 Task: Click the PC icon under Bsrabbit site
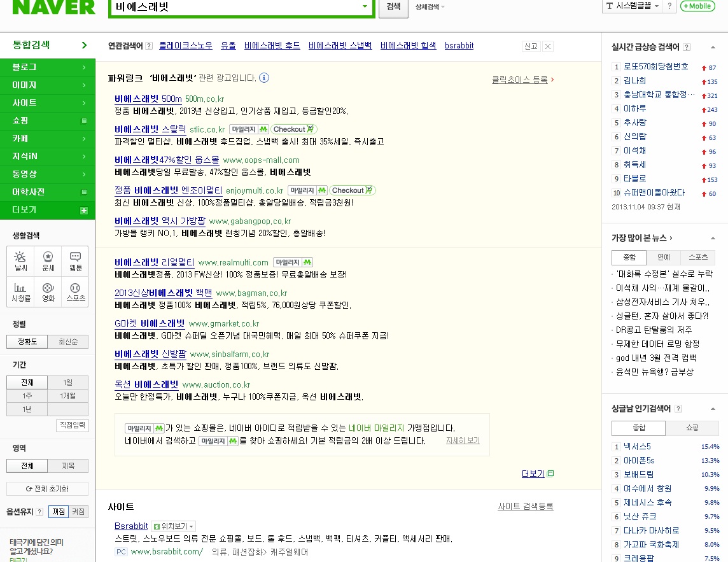[x=121, y=552]
